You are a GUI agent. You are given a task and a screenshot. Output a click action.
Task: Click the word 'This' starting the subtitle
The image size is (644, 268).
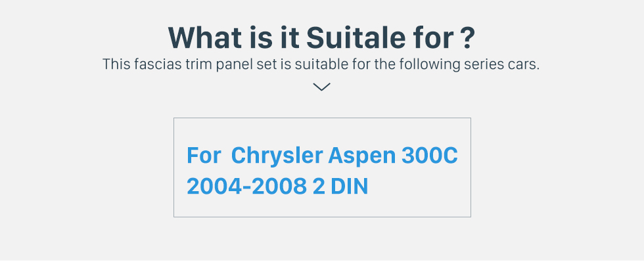click(116, 64)
